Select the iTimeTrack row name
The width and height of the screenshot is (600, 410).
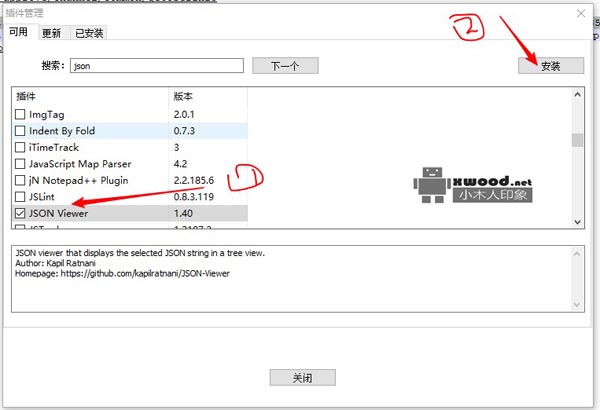coord(54,147)
